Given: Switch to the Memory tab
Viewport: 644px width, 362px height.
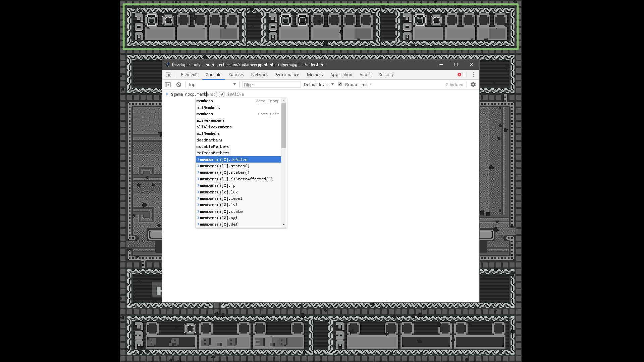Looking at the screenshot, I should point(315,75).
